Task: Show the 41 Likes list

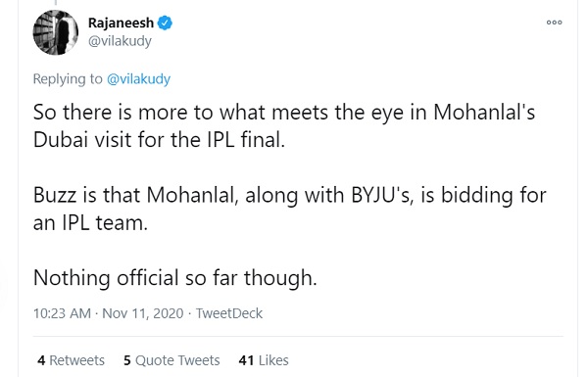Action: (264, 360)
